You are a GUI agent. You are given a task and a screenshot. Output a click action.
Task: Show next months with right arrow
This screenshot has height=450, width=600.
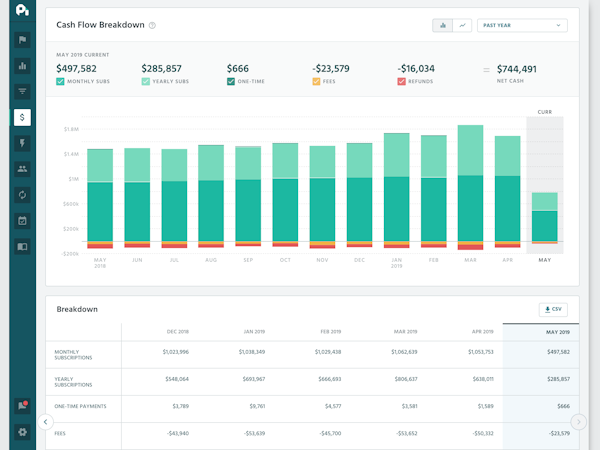coord(578,422)
